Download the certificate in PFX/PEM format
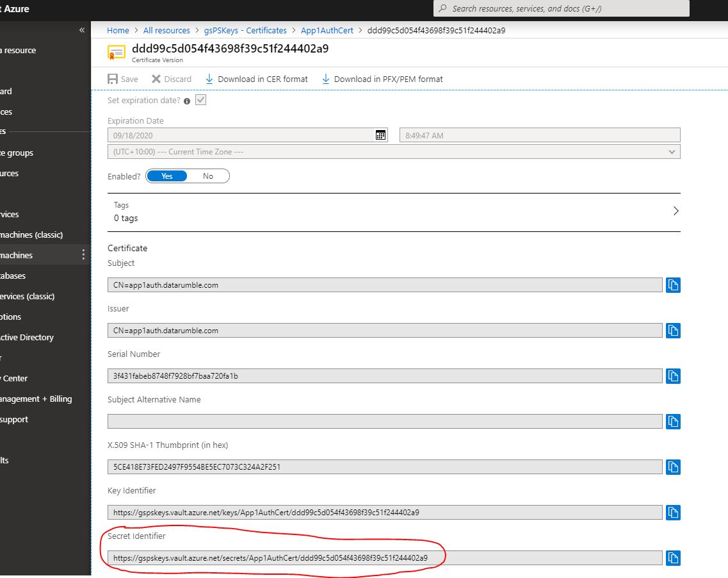The width and height of the screenshot is (728, 578). pos(382,79)
